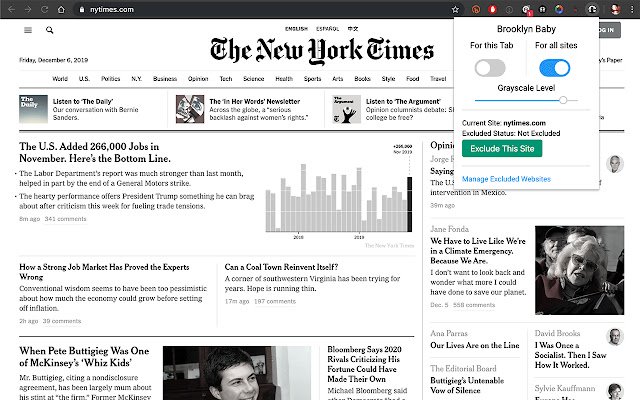Click the browser forward arrow
Screen dimensions: 640x400
coord(28,9)
